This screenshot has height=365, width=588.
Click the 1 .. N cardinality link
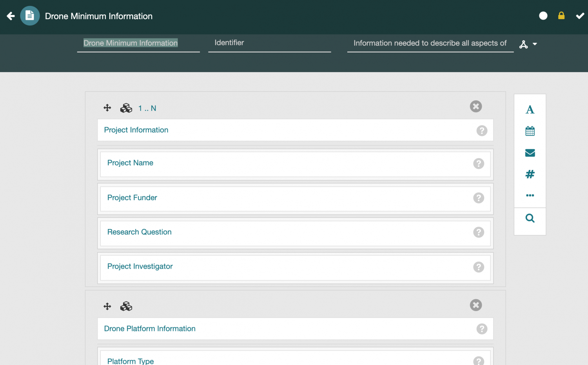click(x=147, y=108)
